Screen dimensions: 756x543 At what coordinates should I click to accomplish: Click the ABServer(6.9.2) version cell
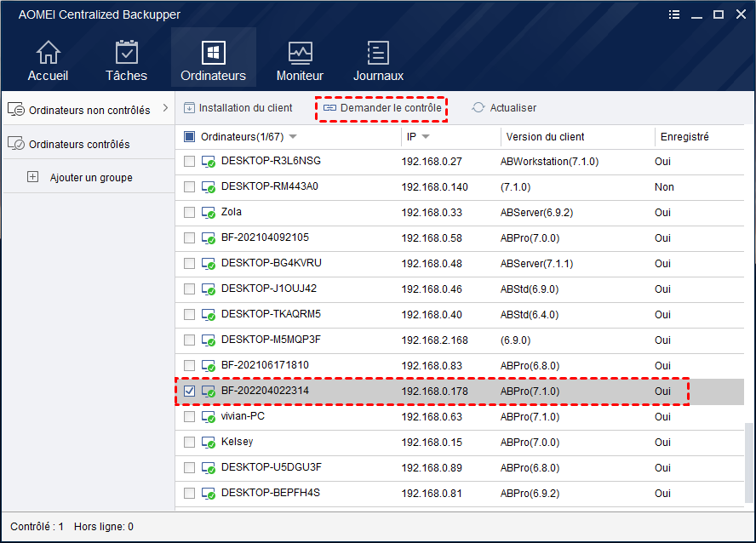click(x=536, y=213)
